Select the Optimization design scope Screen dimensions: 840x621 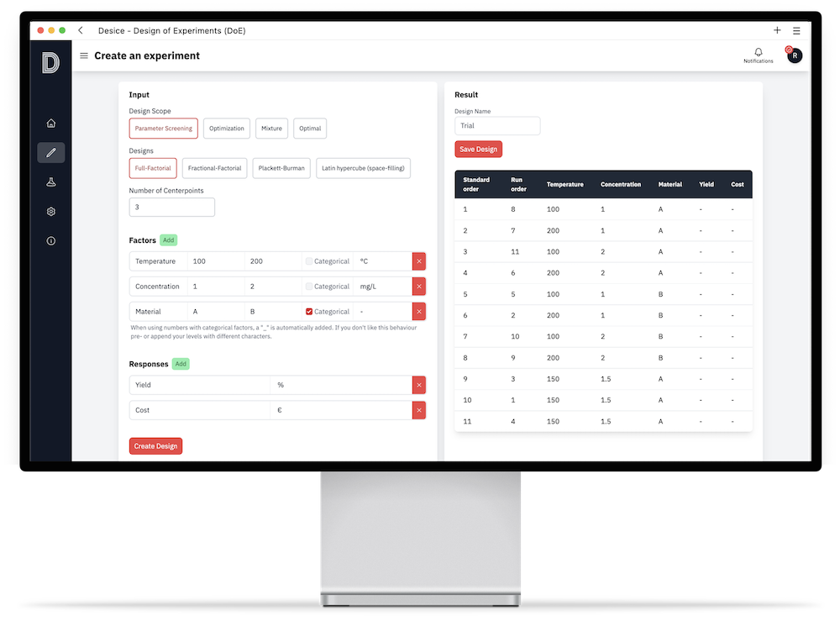point(227,129)
